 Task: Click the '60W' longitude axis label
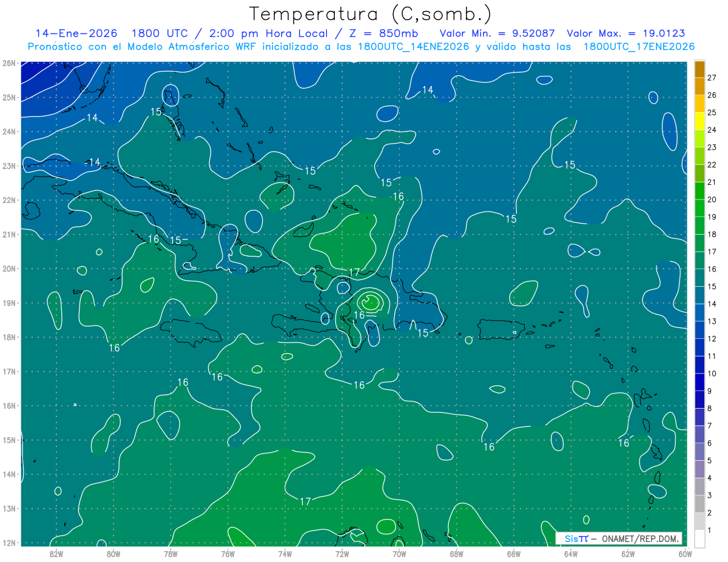685,554
